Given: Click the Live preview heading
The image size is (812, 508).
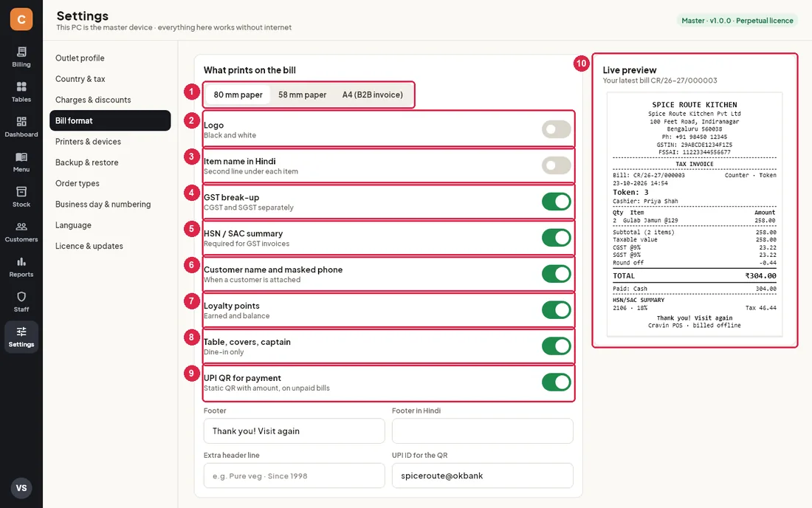Looking at the screenshot, I should 629,70.
